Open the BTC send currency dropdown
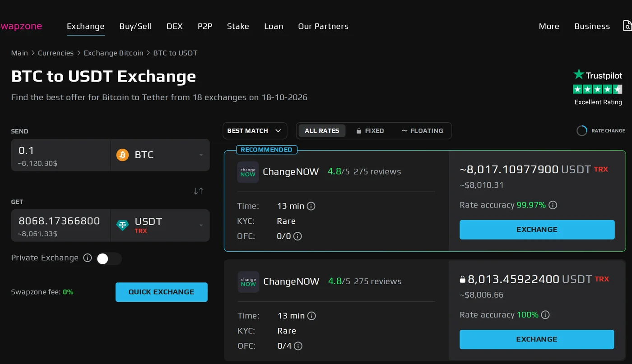 pyautogui.click(x=160, y=155)
